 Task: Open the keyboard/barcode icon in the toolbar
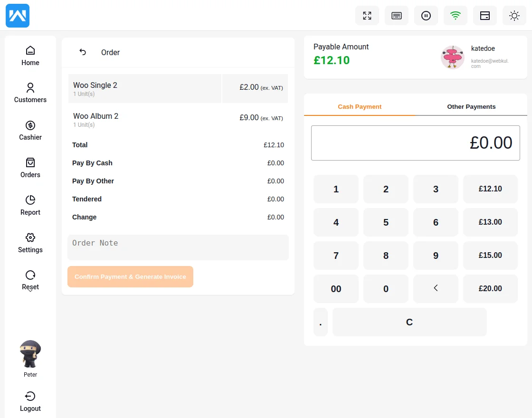pos(396,15)
